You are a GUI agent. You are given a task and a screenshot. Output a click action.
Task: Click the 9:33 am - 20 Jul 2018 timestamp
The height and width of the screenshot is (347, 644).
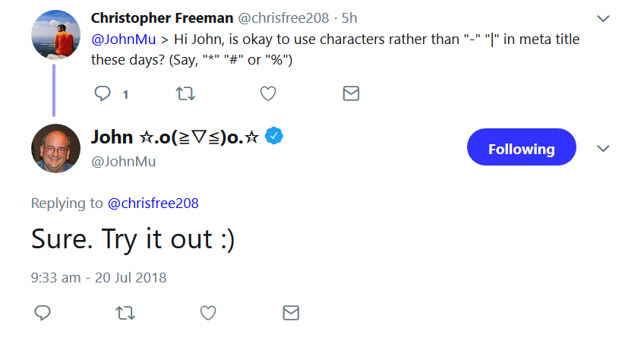[x=99, y=277]
